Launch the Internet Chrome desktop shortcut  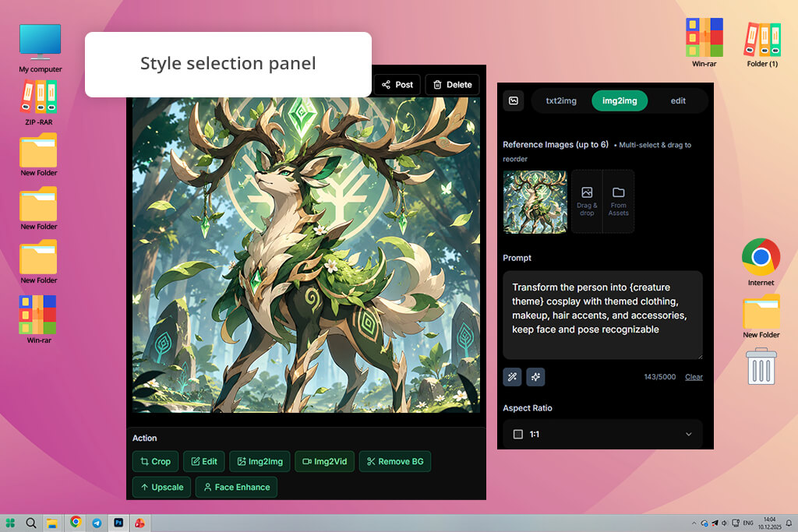click(761, 262)
